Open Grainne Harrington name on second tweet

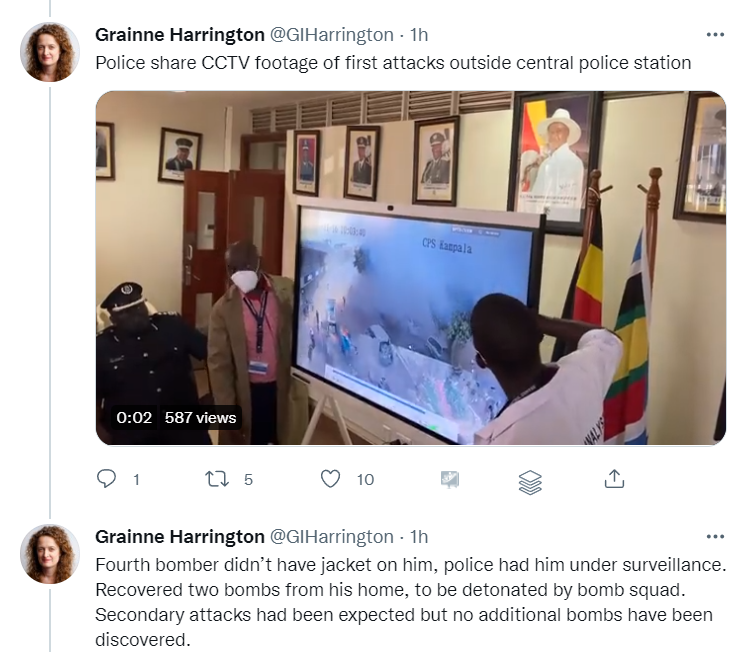pyautogui.click(x=180, y=537)
